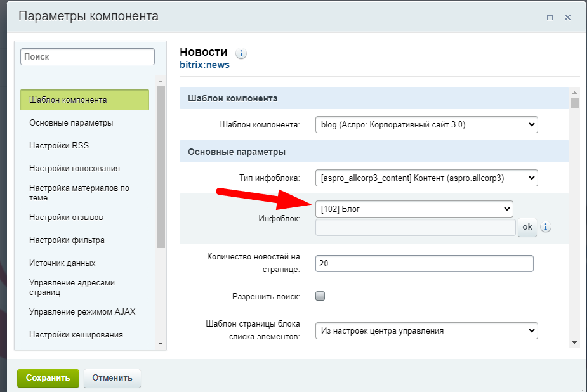The width and height of the screenshot is (587, 392).
Task: Open Настройки кеширования in the sidebar
Action: (76, 334)
